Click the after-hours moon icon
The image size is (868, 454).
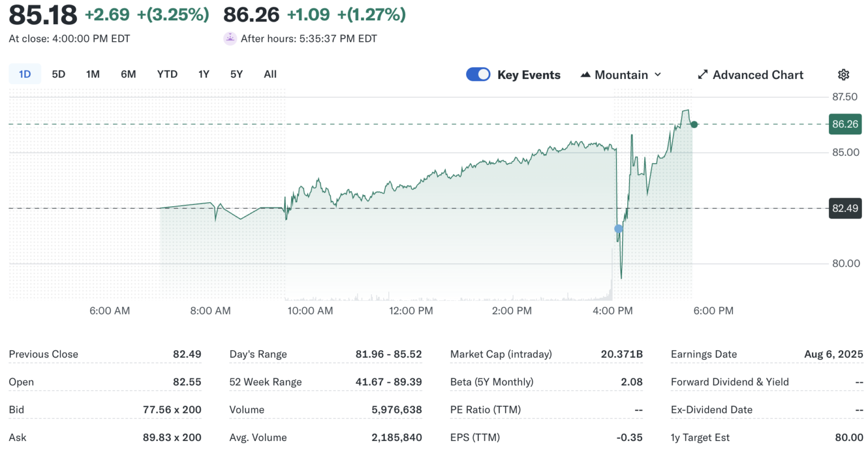click(x=230, y=38)
